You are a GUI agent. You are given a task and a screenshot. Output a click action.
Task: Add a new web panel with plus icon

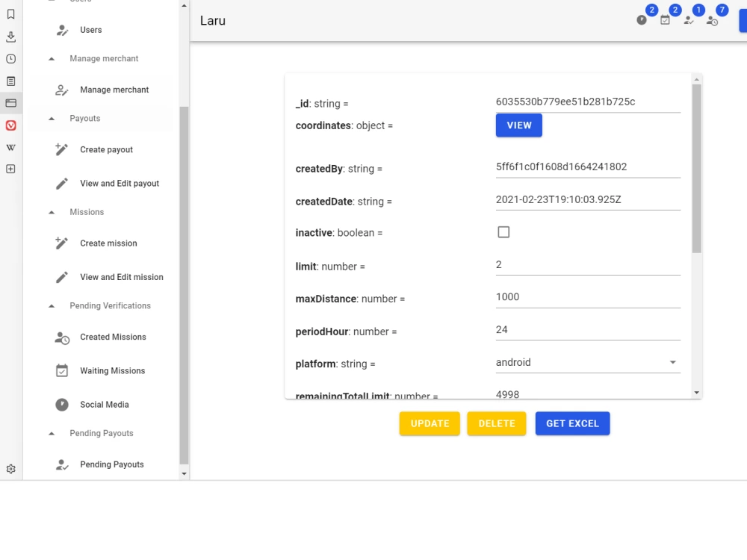click(11, 169)
